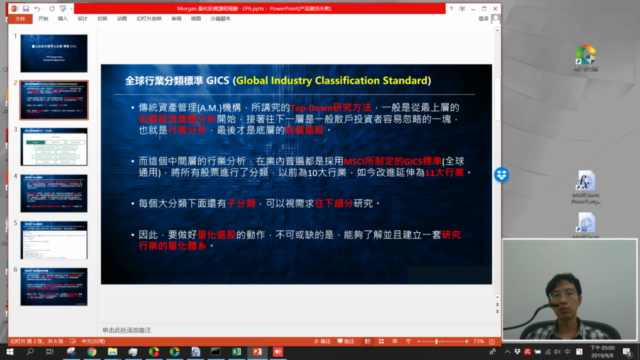Open the 文件 (File) tab
Image resolution: width=640 pixels, height=360 pixels.
(20, 19)
